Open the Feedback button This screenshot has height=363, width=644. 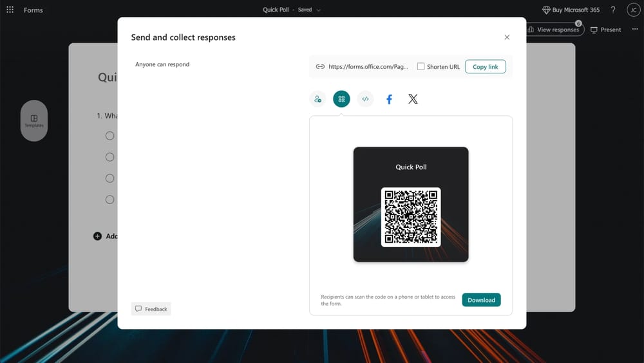pos(151,309)
